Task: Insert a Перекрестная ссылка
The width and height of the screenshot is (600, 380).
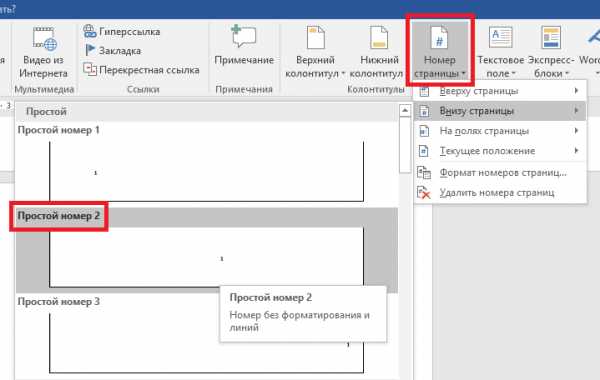Action: [142, 70]
